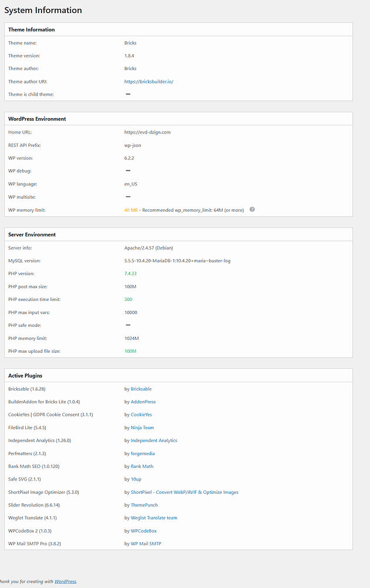The height and width of the screenshot is (588, 370).
Task: Click the WPCodeBox 2 (1.0.3) plugin name
Action: click(x=30, y=530)
